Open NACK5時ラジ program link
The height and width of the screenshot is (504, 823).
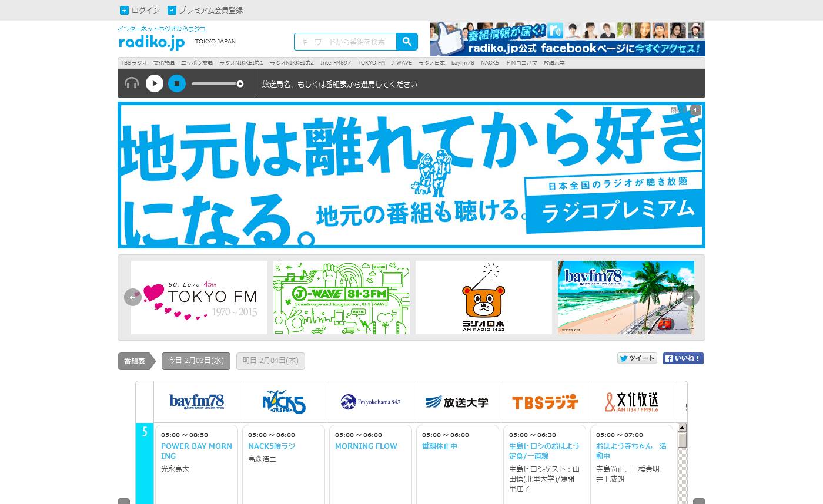click(272, 446)
